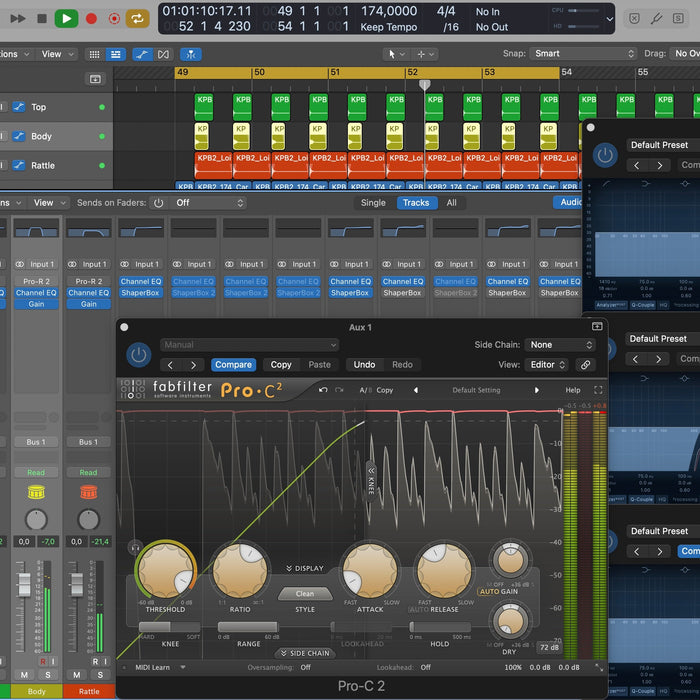Toggle the Flex button in tracks toolbar

click(x=163, y=54)
